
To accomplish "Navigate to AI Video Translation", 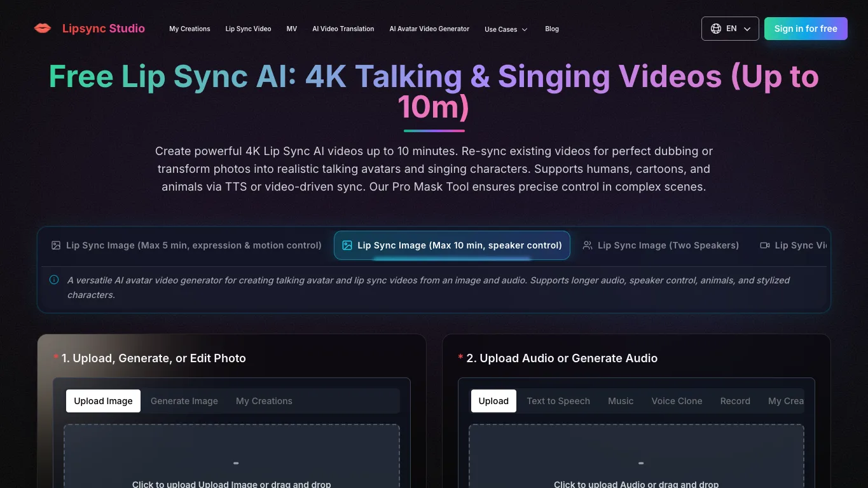I will [x=343, y=29].
